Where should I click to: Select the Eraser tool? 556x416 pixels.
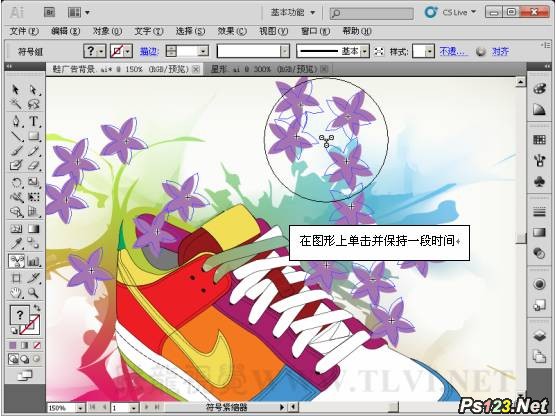pos(34,165)
